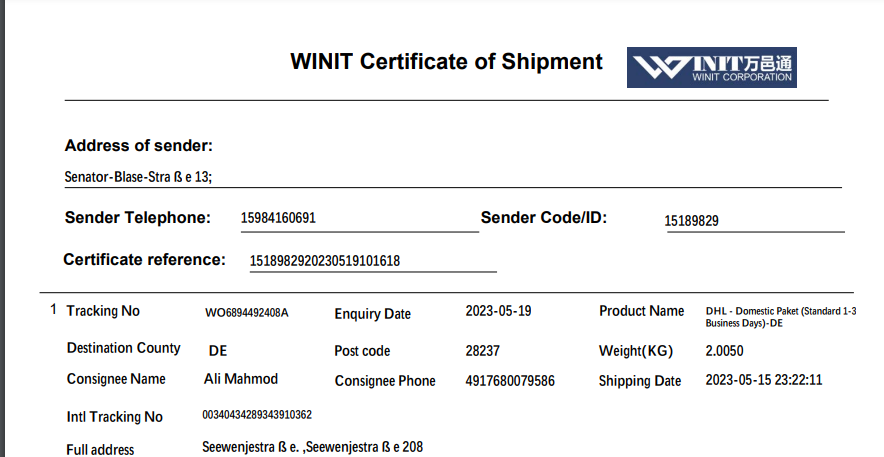Click the Intl Tracking No value
Image resolution: width=884 pixels, height=457 pixels.
pos(257,415)
